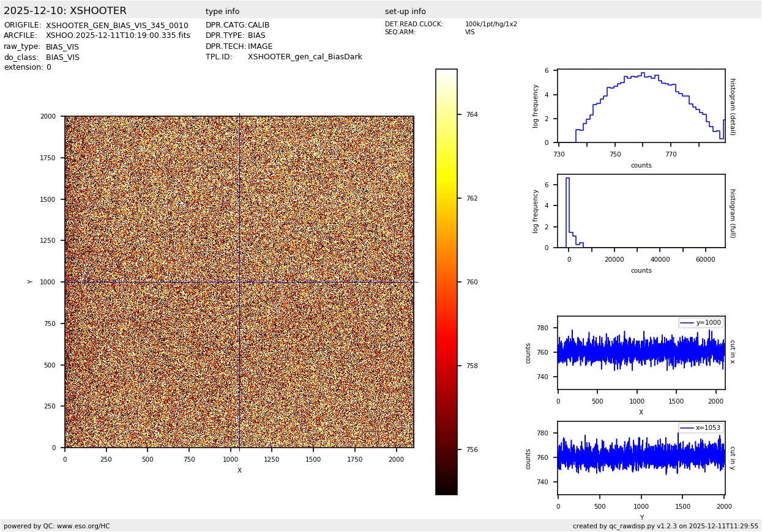This screenshot has width=762, height=532.
Task: Click the 'type info' header
Action: pyautogui.click(x=222, y=12)
